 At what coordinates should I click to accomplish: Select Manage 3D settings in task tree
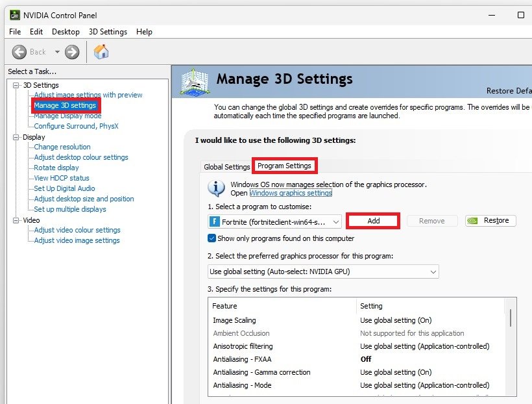pos(65,105)
